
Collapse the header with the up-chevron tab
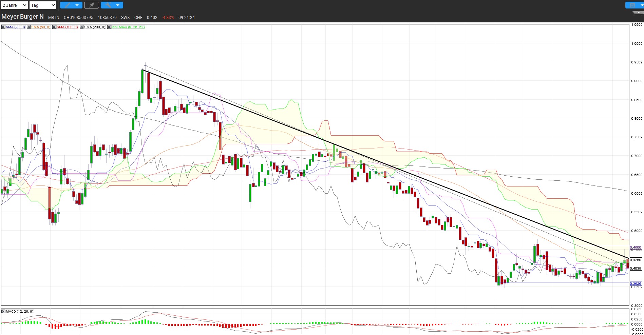638,13
